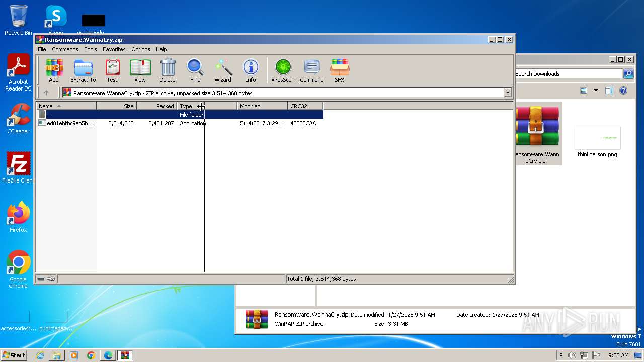The width and height of the screenshot is (644, 362).
Task: Open Recycle Bin desktop icon
Action: [x=18, y=20]
